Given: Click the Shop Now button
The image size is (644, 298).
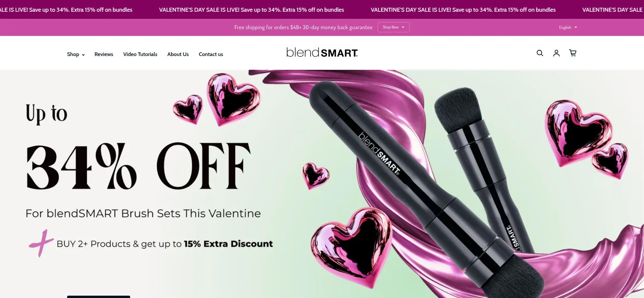Looking at the screenshot, I should click(x=393, y=27).
